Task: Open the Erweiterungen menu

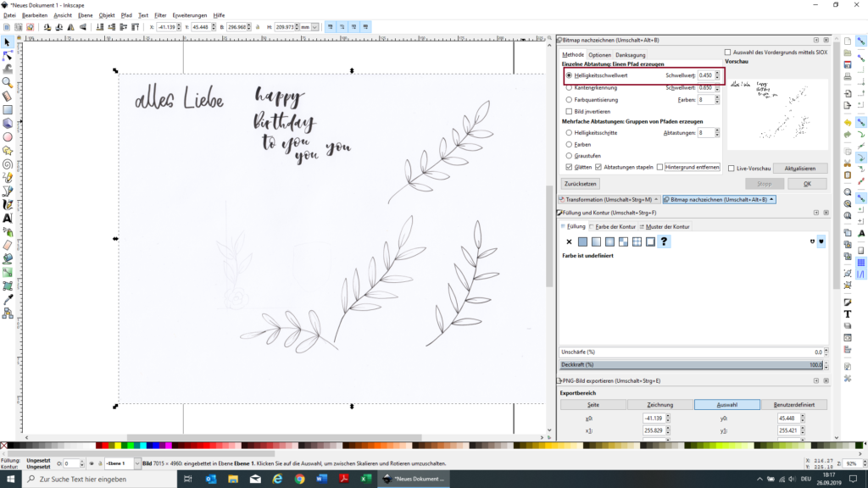Action: (189, 15)
